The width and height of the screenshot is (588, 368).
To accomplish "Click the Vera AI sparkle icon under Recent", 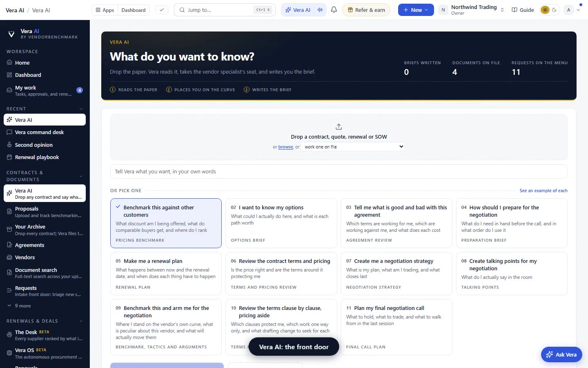I will click(9, 120).
